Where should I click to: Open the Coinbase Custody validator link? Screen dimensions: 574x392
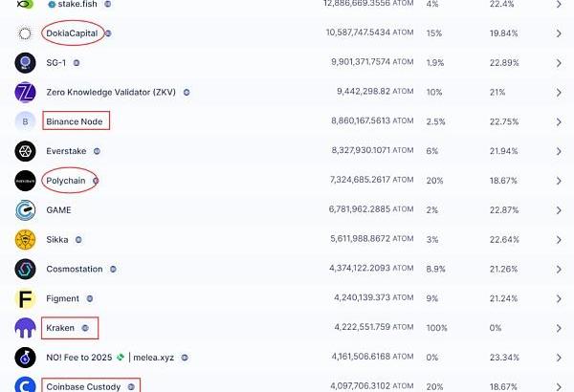(x=83, y=387)
